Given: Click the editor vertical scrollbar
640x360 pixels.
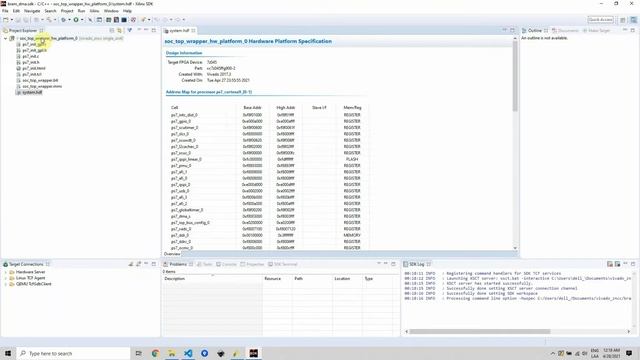Looking at the screenshot, I should (515, 76).
